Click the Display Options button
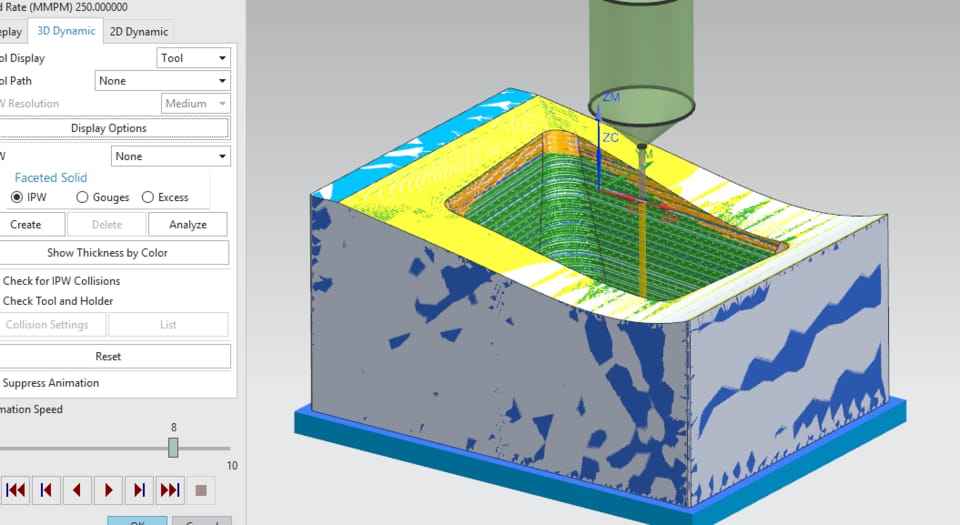 (x=108, y=128)
